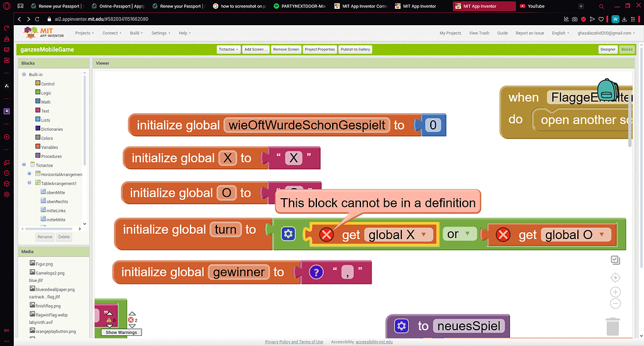This screenshot has height=346, width=644.
Task: Open the mutator gear on the or block
Action: click(288, 235)
